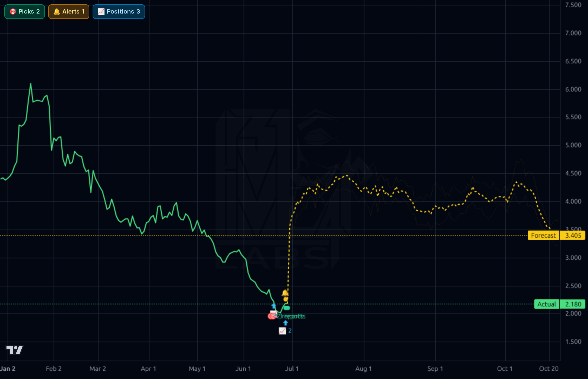Click the yellow Forecast price label

pos(543,236)
